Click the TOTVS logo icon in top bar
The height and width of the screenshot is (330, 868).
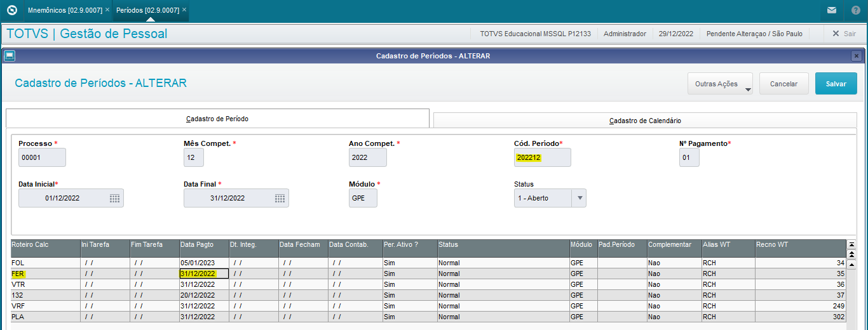pos(11,10)
